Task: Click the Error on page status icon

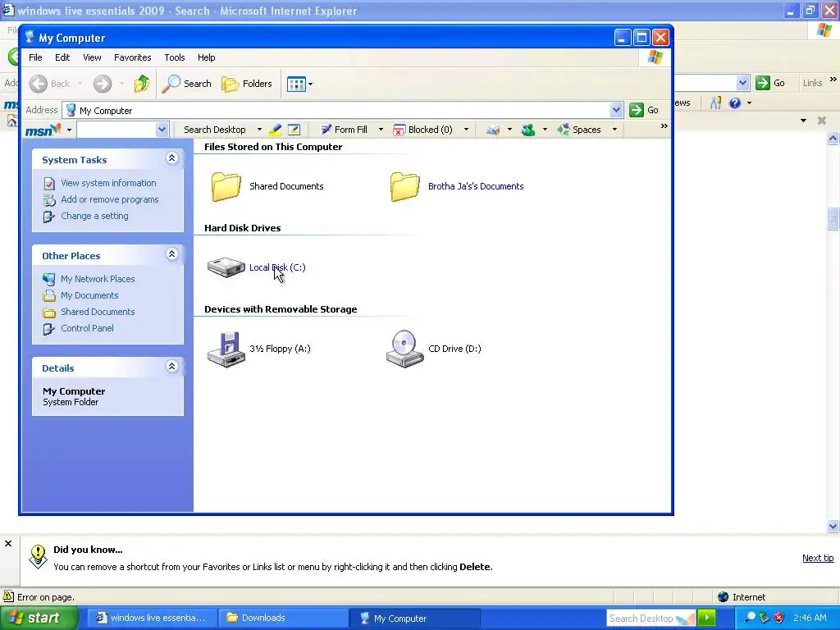Action: 8,596
